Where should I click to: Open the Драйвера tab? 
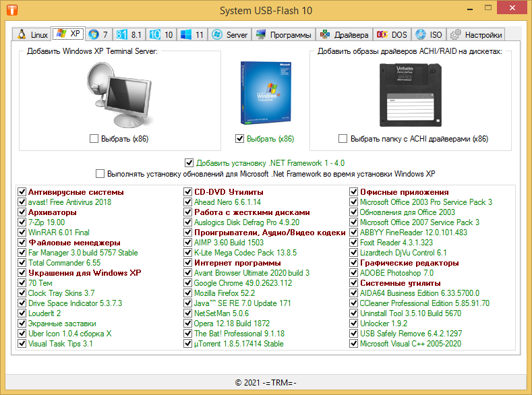coord(344,34)
